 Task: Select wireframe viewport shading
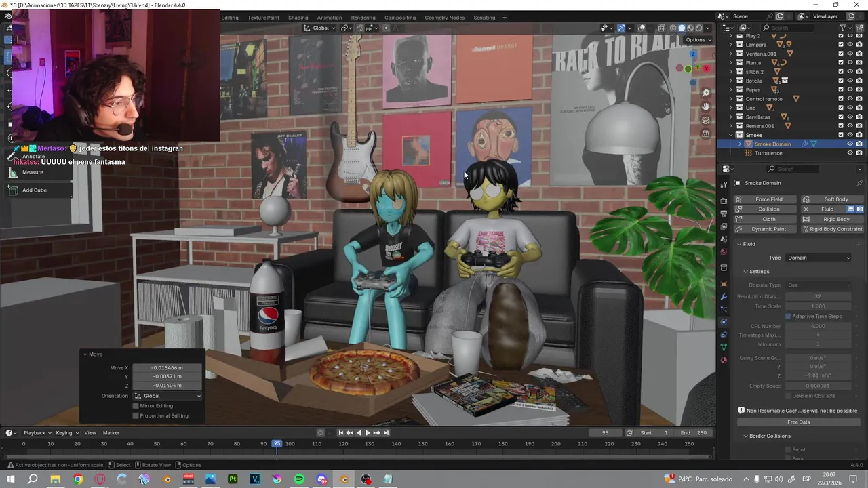(x=673, y=28)
